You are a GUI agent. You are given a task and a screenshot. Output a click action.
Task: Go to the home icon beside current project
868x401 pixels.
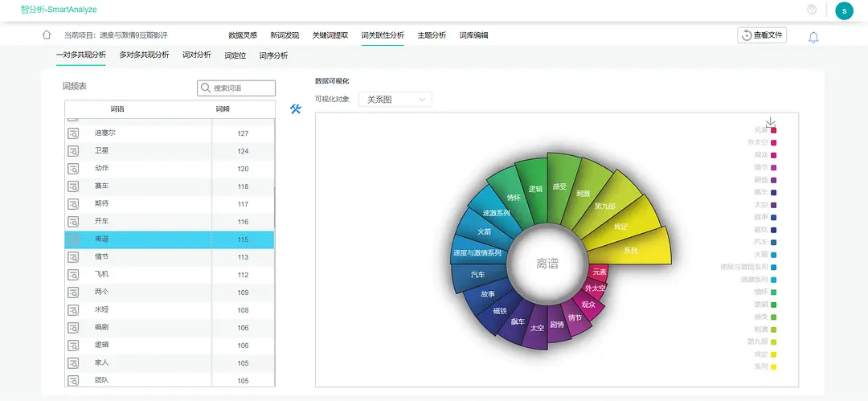47,35
